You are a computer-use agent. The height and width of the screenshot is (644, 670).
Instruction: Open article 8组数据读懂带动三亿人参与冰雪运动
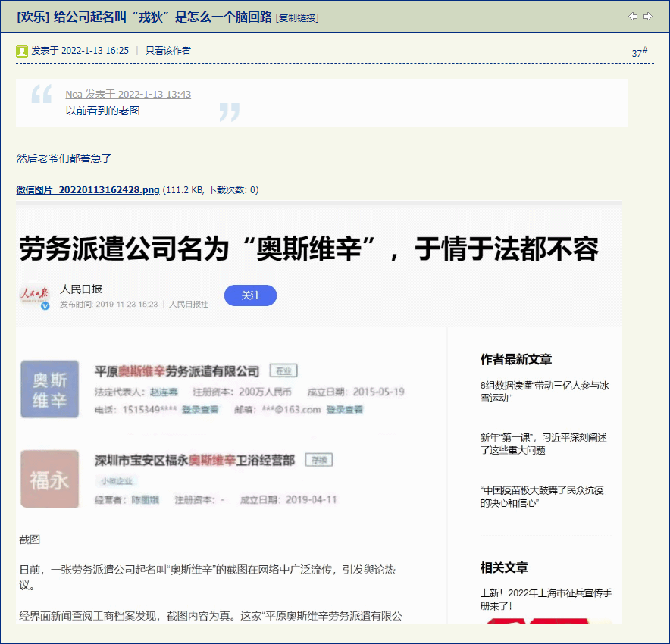pyautogui.click(x=544, y=392)
